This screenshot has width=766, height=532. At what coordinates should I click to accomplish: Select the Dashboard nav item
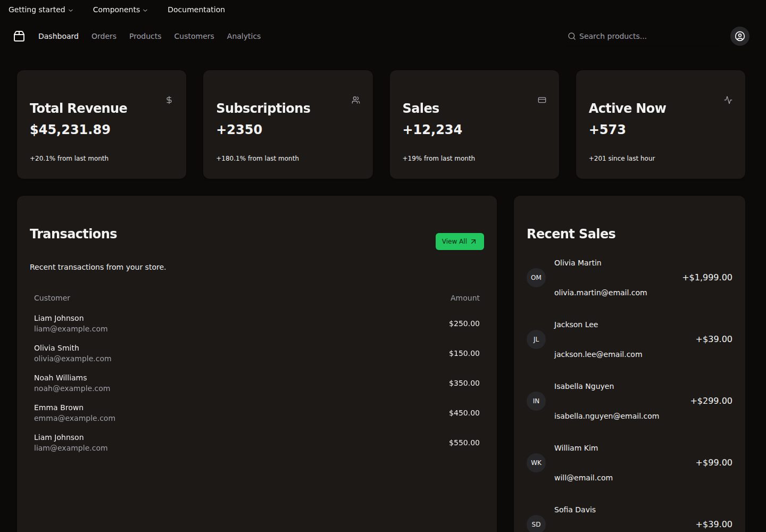coord(59,36)
